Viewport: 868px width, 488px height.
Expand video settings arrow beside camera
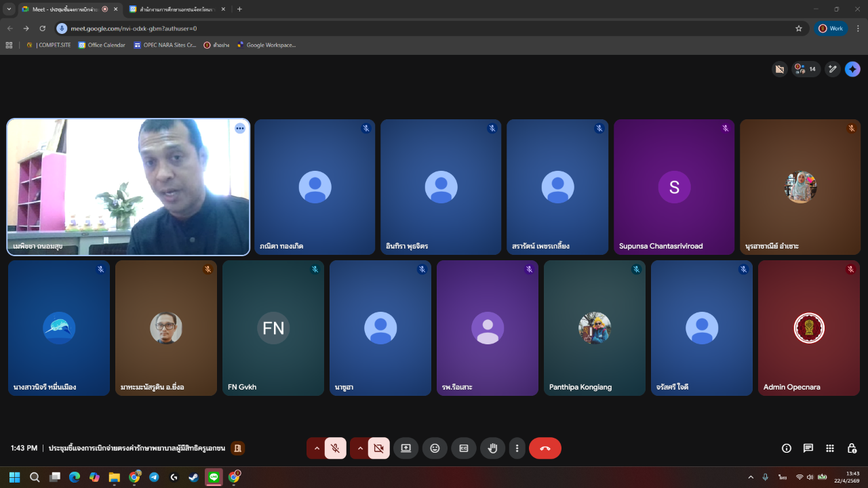click(x=360, y=448)
